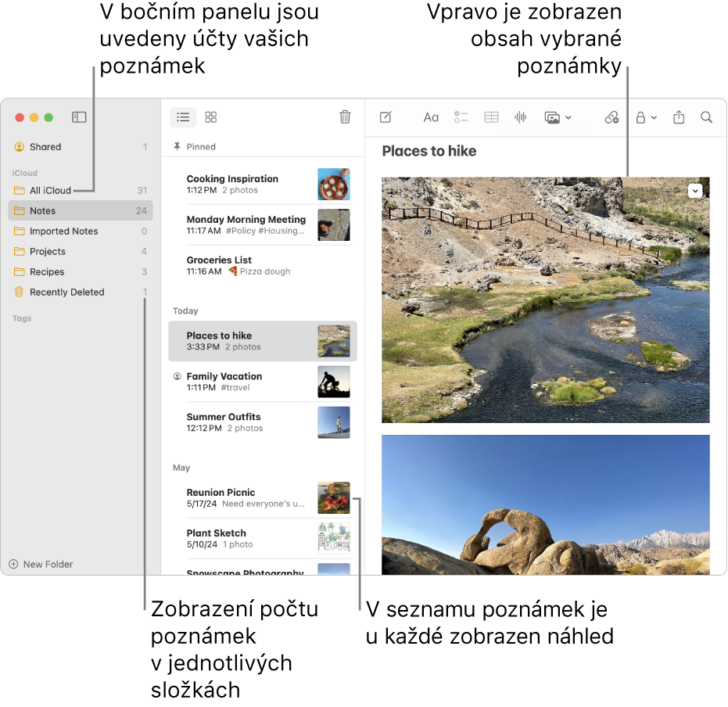This screenshot has width=728, height=707.
Task: Open the dropdown chevron on river photo
Action: pos(695,191)
